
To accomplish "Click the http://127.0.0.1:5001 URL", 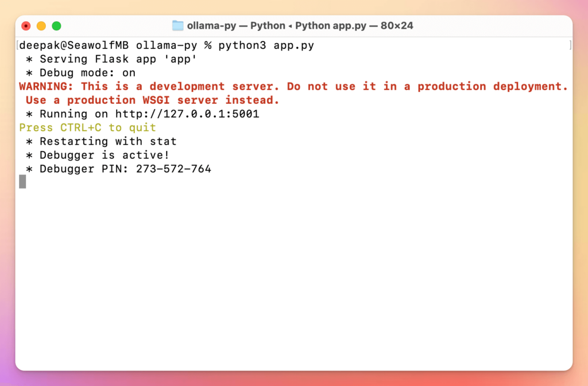I will pyautogui.click(x=187, y=114).
